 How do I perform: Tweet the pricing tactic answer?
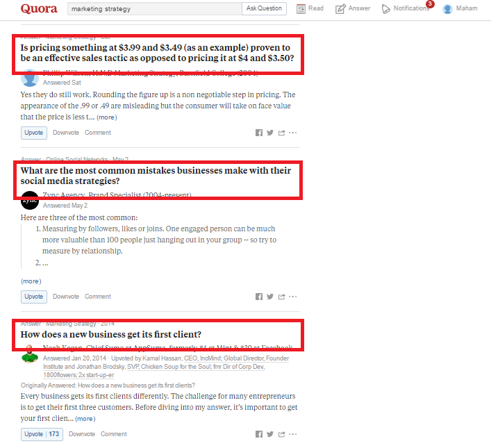[x=270, y=133]
